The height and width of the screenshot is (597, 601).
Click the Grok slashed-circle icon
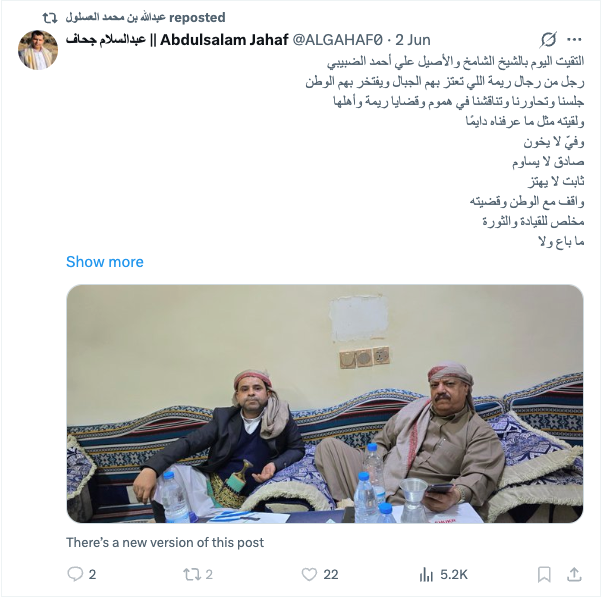(548, 40)
